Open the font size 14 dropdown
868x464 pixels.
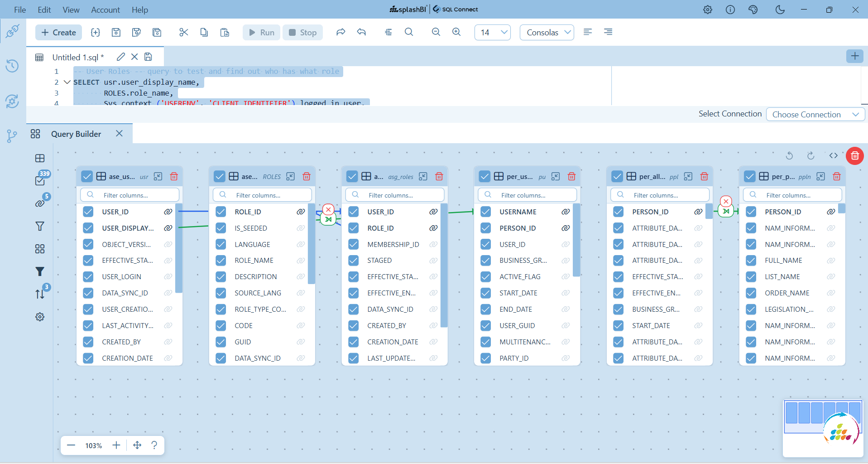tap(493, 33)
